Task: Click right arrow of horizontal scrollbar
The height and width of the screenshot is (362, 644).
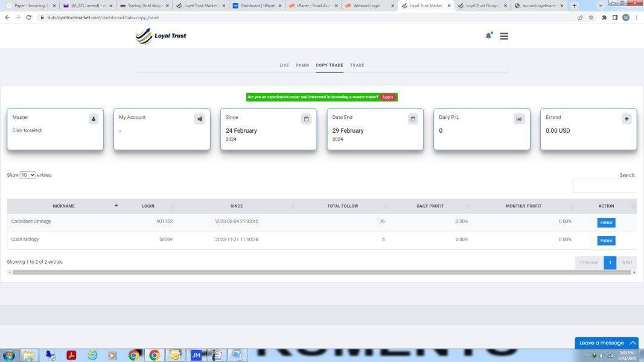Action: (634, 273)
